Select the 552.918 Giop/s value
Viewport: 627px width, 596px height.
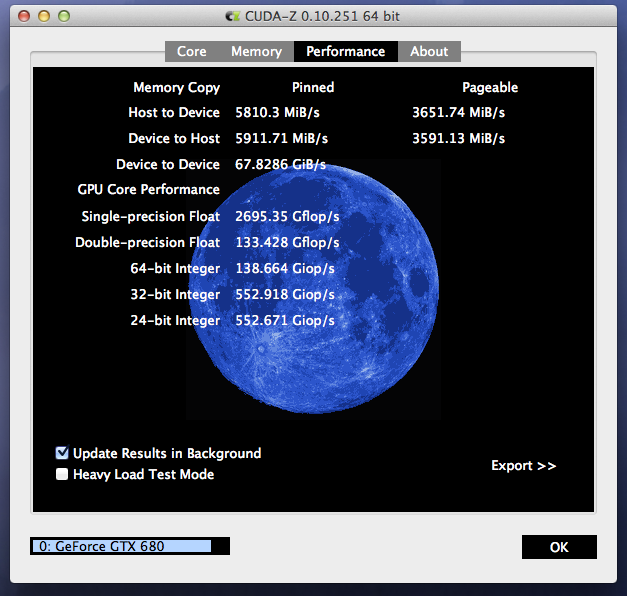[x=285, y=294]
